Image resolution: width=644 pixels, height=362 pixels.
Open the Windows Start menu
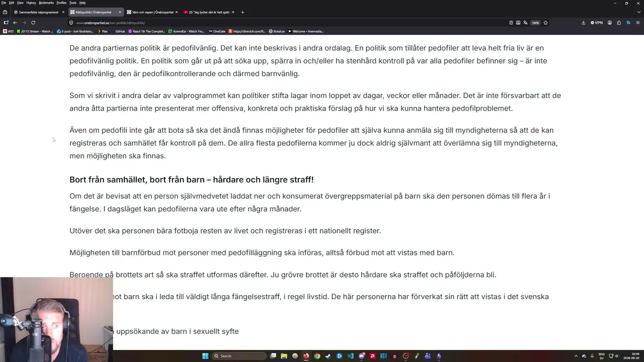[x=205, y=356]
